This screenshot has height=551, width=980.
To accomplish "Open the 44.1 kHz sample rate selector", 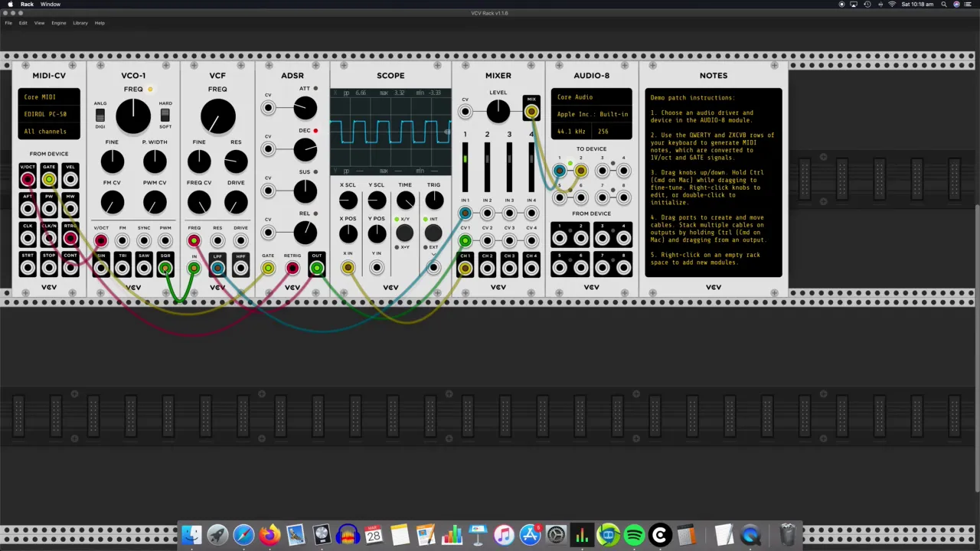I will tap(571, 132).
